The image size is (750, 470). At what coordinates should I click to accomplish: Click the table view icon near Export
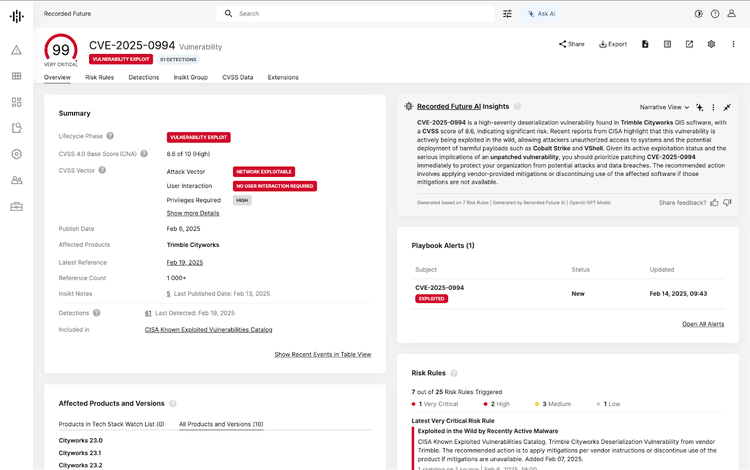(667, 44)
